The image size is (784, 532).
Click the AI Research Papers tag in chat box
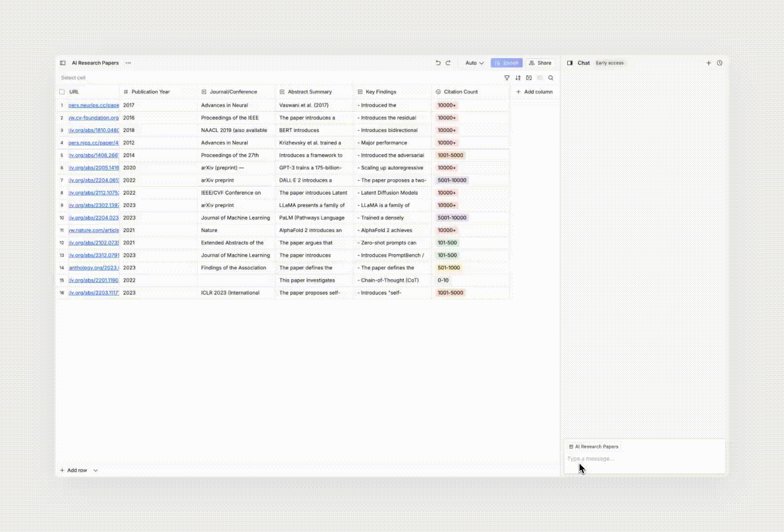(593, 447)
